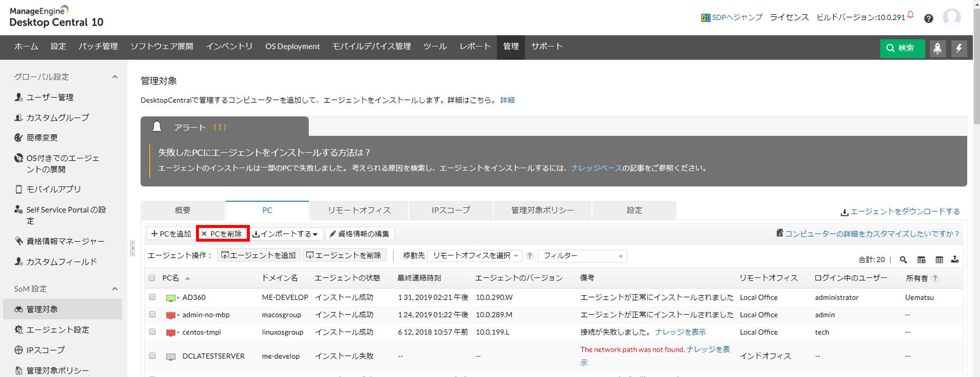Click the 商標変更 sidebar icon

(19, 138)
